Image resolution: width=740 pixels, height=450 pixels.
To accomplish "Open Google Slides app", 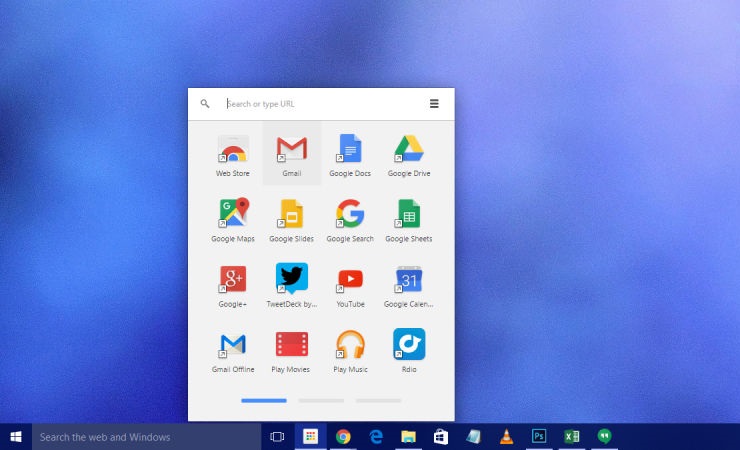I will (x=292, y=220).
